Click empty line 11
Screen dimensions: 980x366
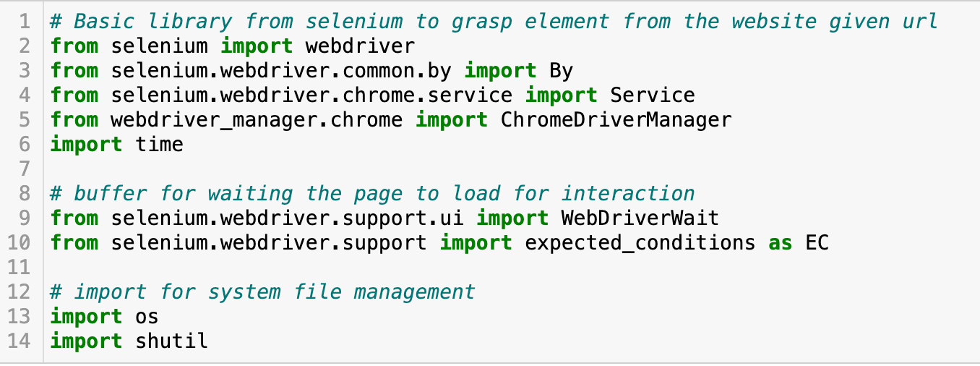(x=506, y=268)
